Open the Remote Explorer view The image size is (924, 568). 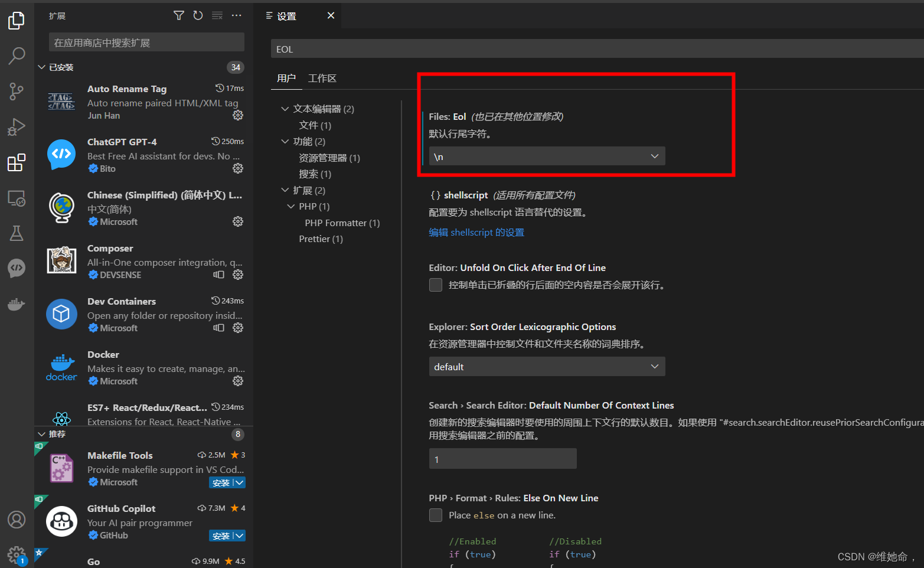pyautogui.click(x=16, y=198)
